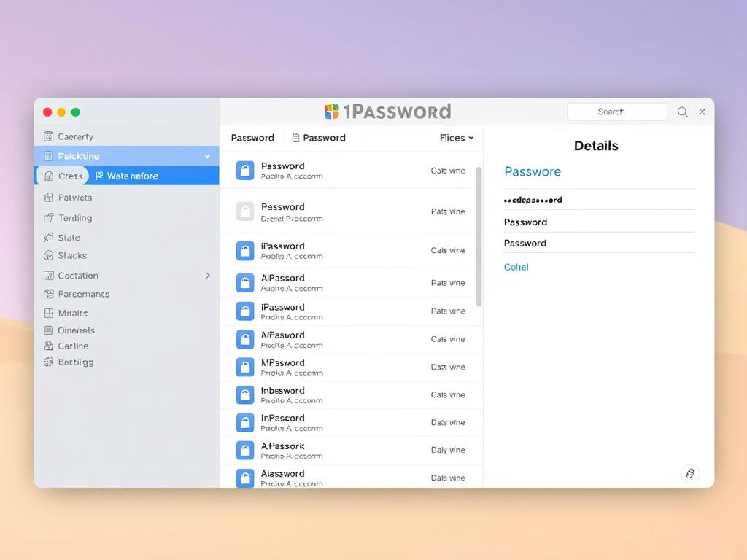Expand the Coctation chevron
Viewport: 747px width, 560px height.
208,275
